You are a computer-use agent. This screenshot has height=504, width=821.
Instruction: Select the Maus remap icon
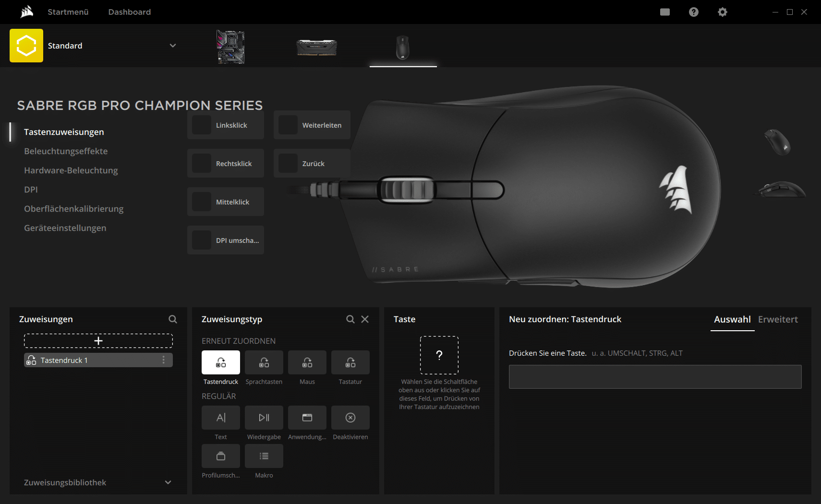coord(307,362)
